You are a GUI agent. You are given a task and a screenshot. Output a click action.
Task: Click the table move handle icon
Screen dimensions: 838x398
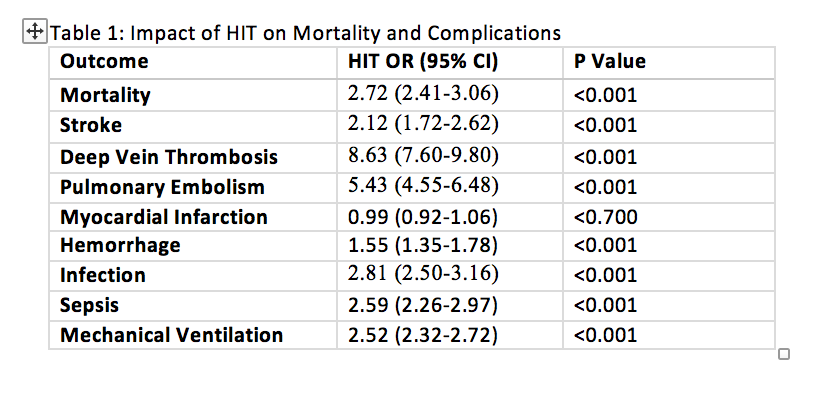click(x=35, y=32)
